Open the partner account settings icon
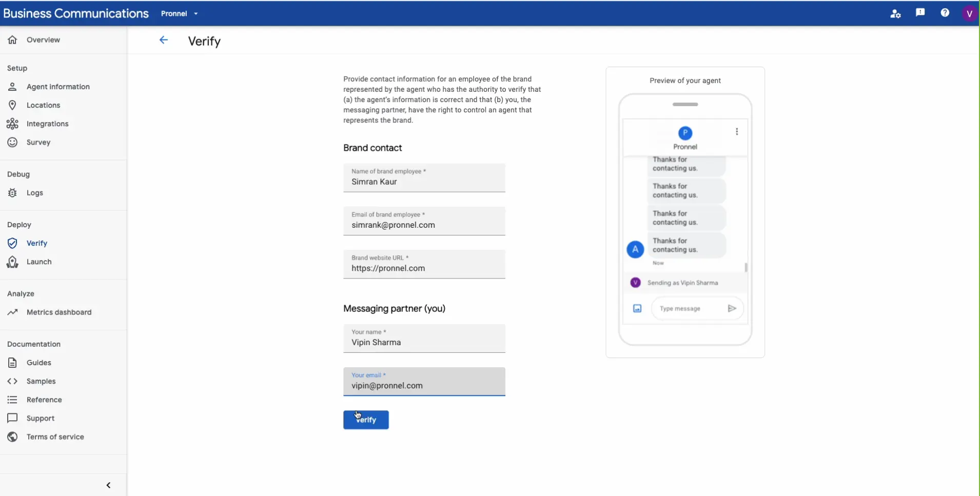The image size is (980, 496). click(x=895, y=14)
